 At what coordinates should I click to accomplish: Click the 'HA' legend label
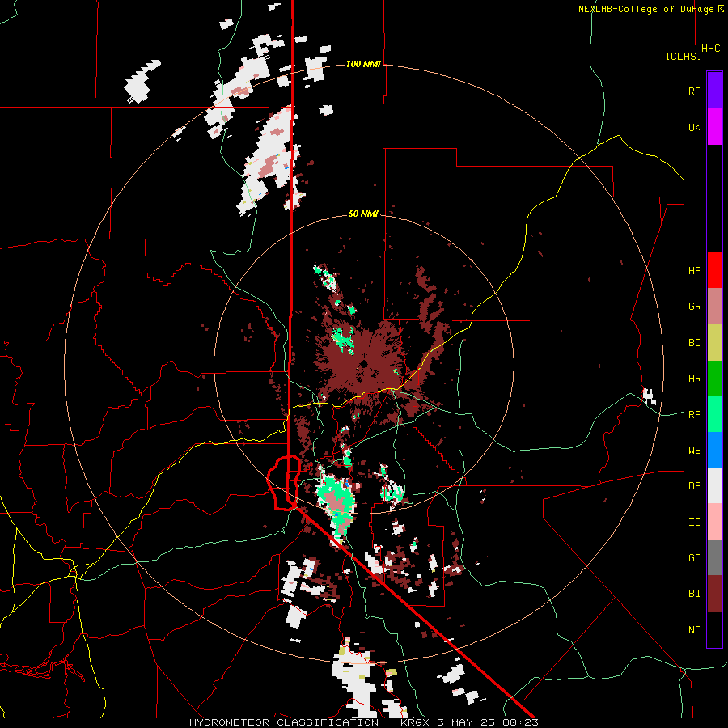[694, 271]
